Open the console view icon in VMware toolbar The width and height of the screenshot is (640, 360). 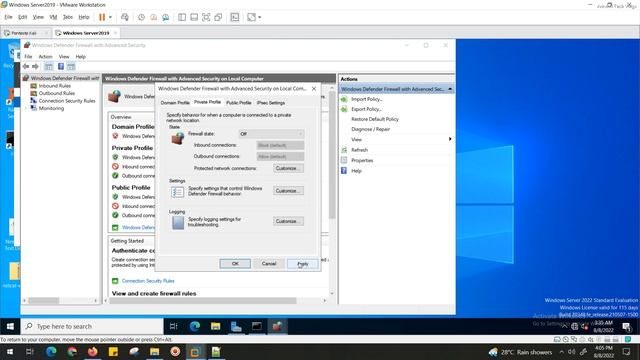[x=235, y=17]
